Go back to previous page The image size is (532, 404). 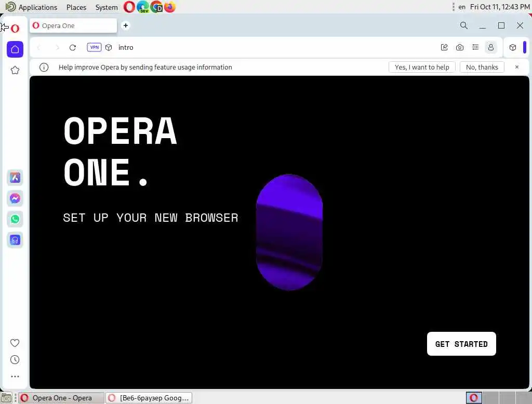coord(38,47)
